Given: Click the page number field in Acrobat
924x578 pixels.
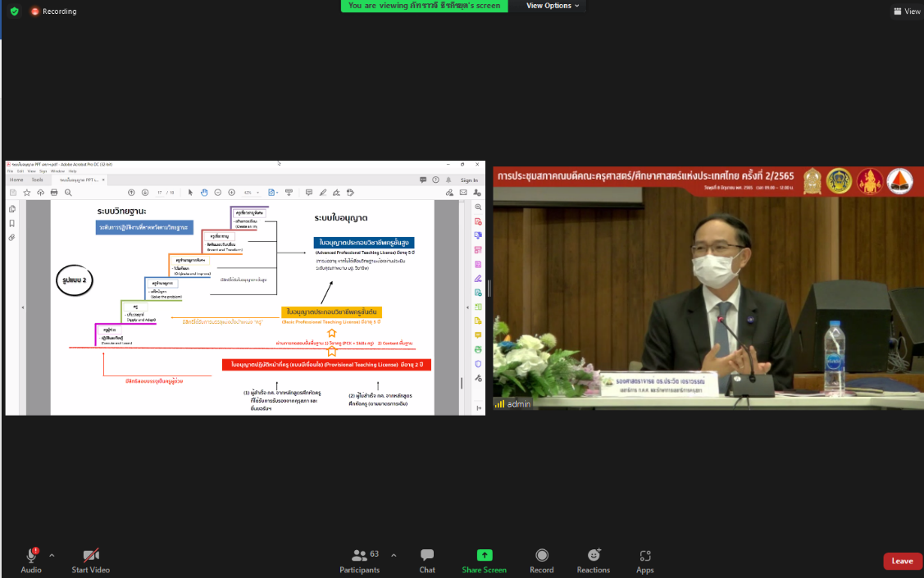Looking at the screenshot, I should [160, 193].
